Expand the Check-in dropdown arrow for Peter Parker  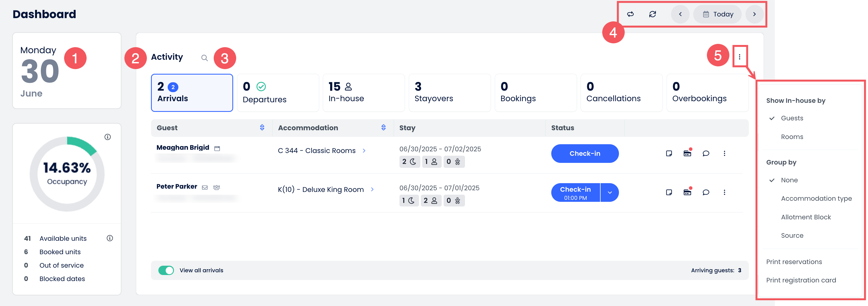pyautogui.click(x=610, y=193)
